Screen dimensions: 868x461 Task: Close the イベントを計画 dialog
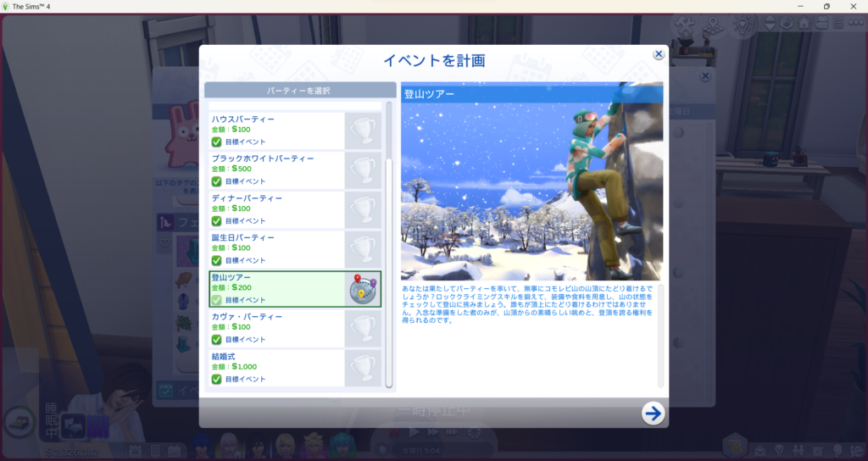pyautogui.click(x=658, y=54)
